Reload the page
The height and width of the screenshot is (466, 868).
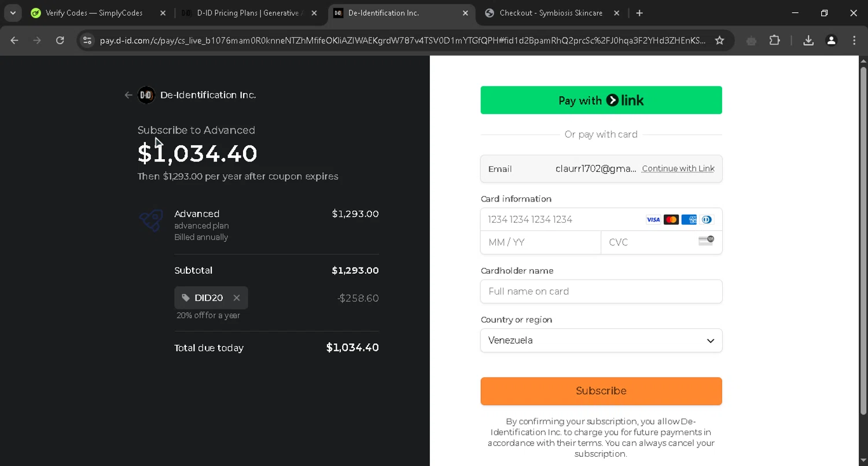(x=60, y=40)
